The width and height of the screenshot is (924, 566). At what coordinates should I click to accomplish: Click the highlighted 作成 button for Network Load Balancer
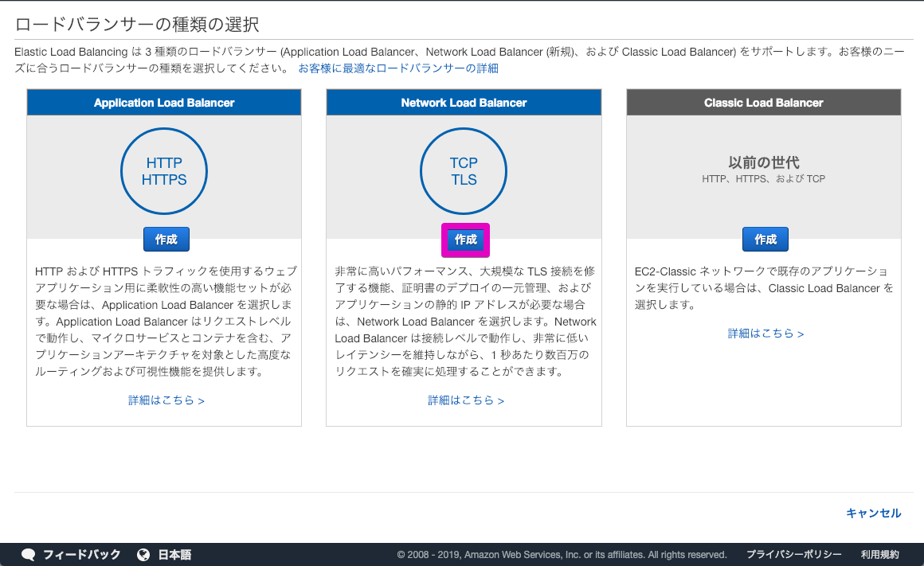pyautogui.click(x=464, y=239)
